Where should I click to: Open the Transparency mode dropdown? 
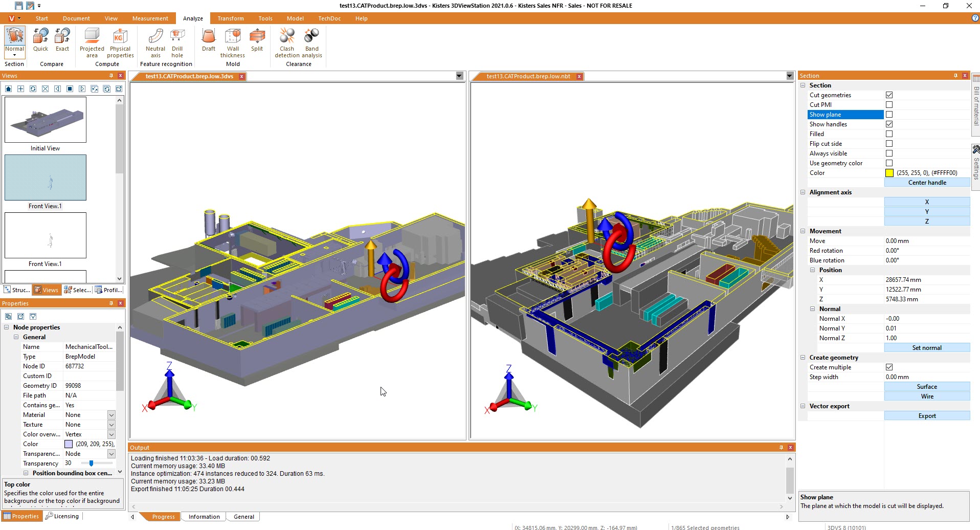click(x=111, y=454)
